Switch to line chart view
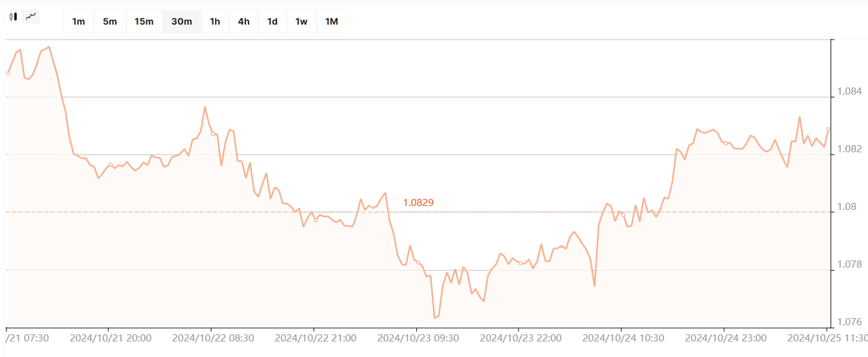Screen dimensions: 868x357 tap(31, 17)
